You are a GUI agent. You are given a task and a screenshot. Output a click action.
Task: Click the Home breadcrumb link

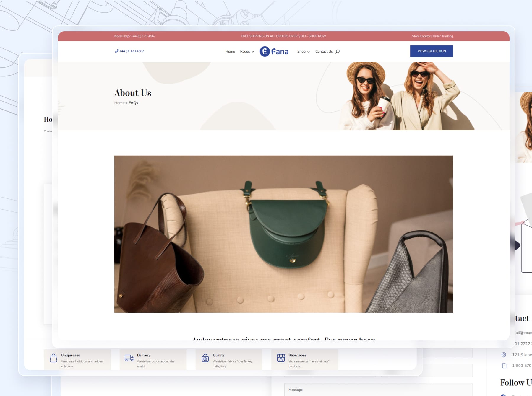click(x=119, y=103)
